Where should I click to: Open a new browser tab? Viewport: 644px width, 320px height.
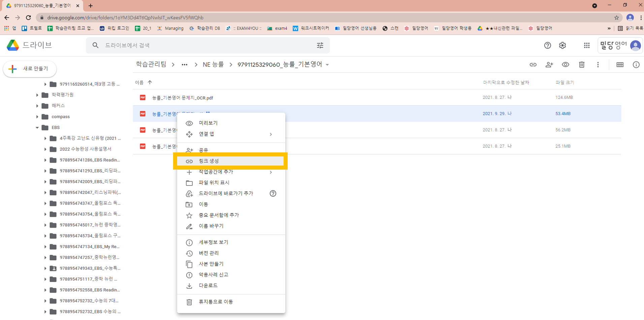(x=91, y=6)
